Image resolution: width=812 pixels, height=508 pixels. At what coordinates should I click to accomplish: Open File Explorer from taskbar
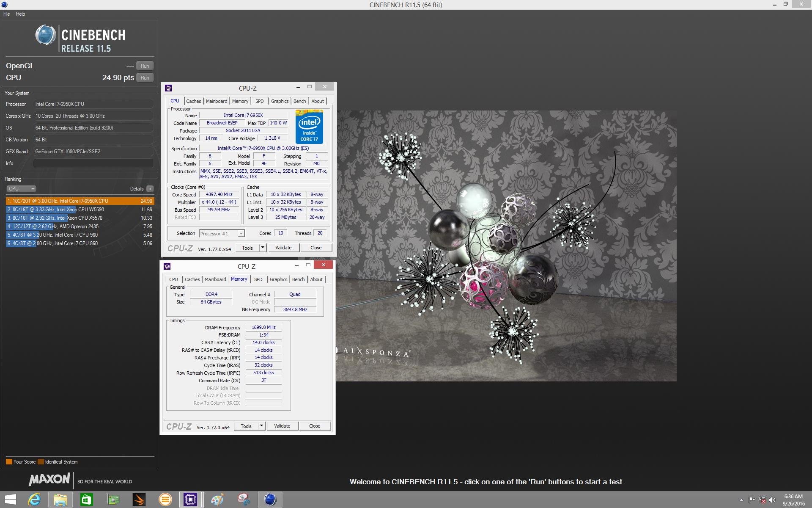60,500
